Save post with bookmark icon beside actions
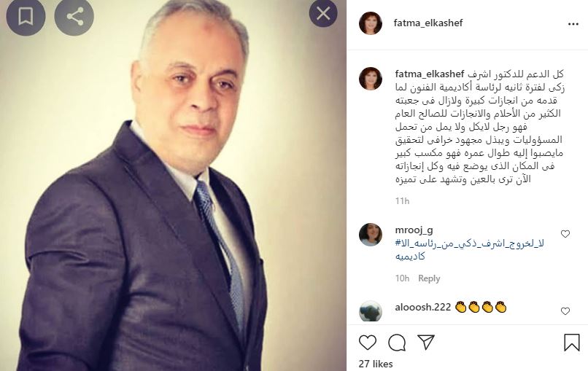This screenshot has width=588, height=371. pos(571,343)
